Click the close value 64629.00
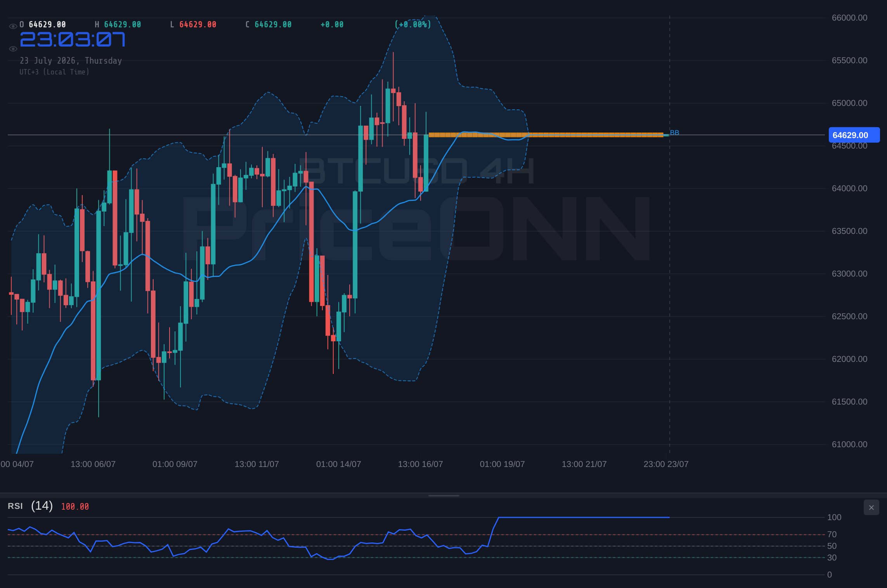The width and height of the screenshot is (887, 588). tap(273, 24)
